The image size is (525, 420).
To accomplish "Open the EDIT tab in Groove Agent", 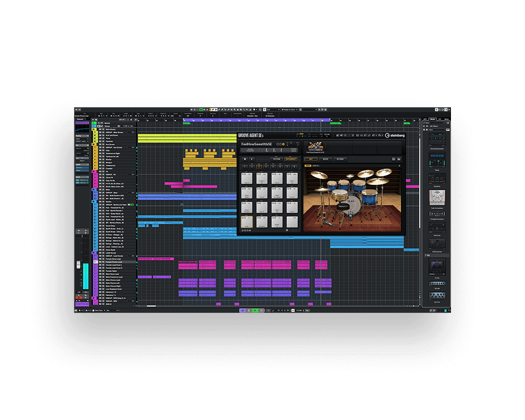I will tap(311, 159).
